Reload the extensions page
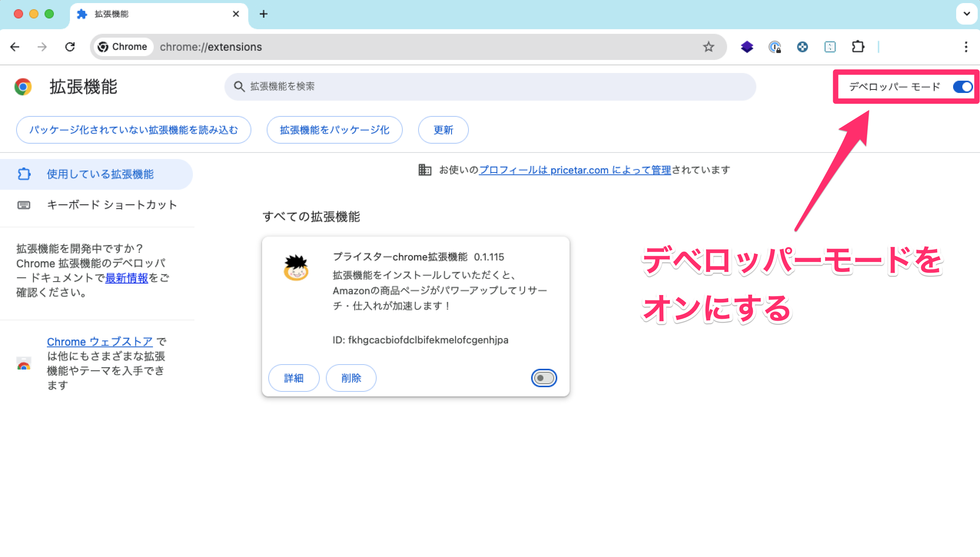980x557 pixels. (70, 47)
